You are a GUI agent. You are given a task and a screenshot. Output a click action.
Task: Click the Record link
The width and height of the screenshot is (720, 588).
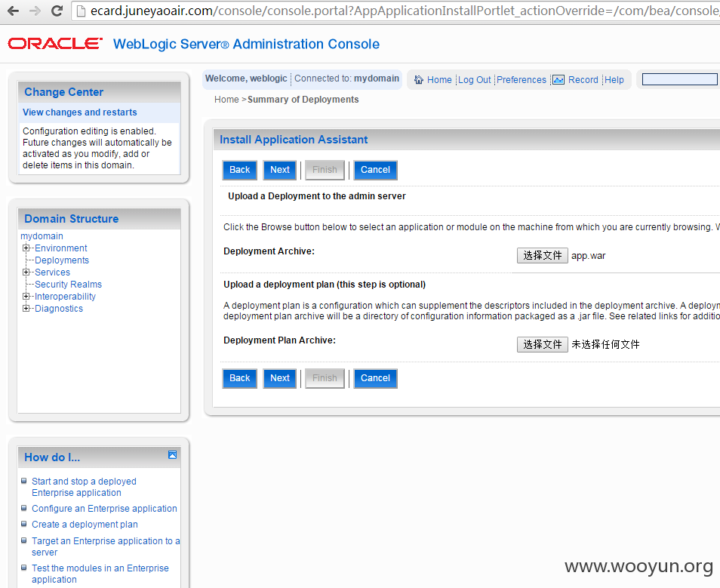click(583, 80)
